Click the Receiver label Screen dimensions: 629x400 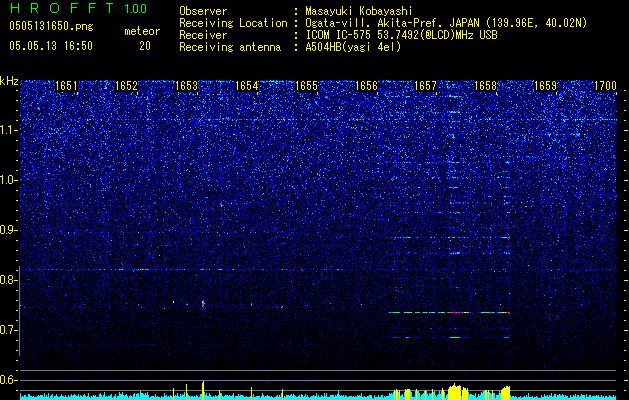pyautogui.click(x=203, y=35)
